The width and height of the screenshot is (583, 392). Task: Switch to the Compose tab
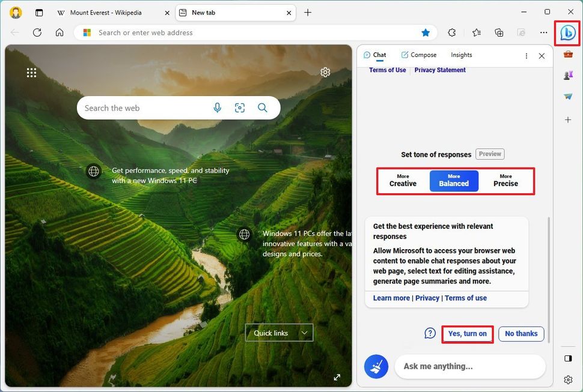[x=419, y=55]
